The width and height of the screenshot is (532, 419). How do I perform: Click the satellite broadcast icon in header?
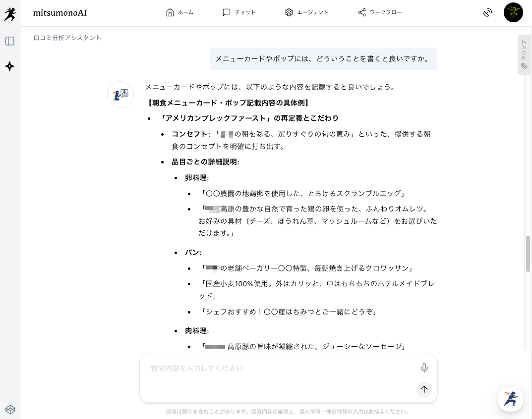tap(487, 13)
